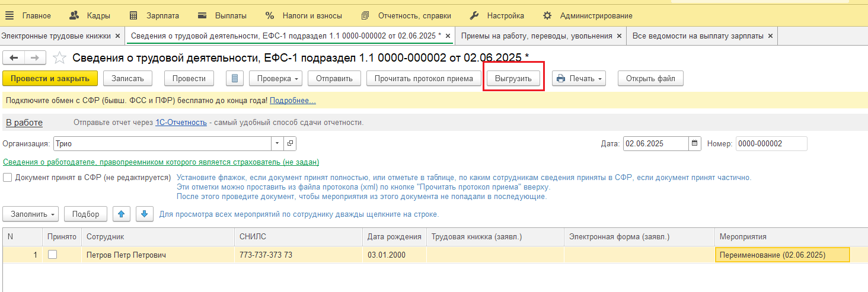
Task: Click the Мероприятия column header
Action: tap(791, 236)
